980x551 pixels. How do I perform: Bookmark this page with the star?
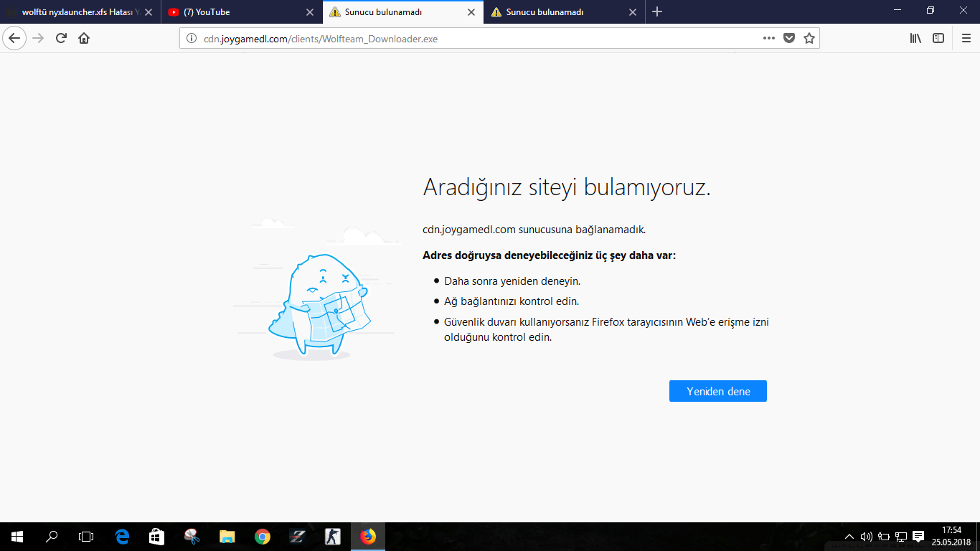click(809, 38)
